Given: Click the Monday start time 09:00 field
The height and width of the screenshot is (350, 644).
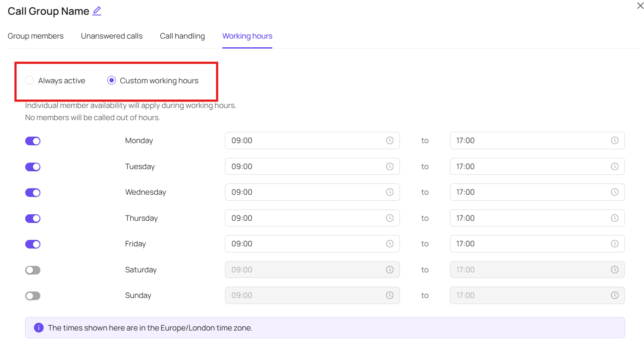Looking at the screenshot, I should pyautogui.click(x=312, y=141).
